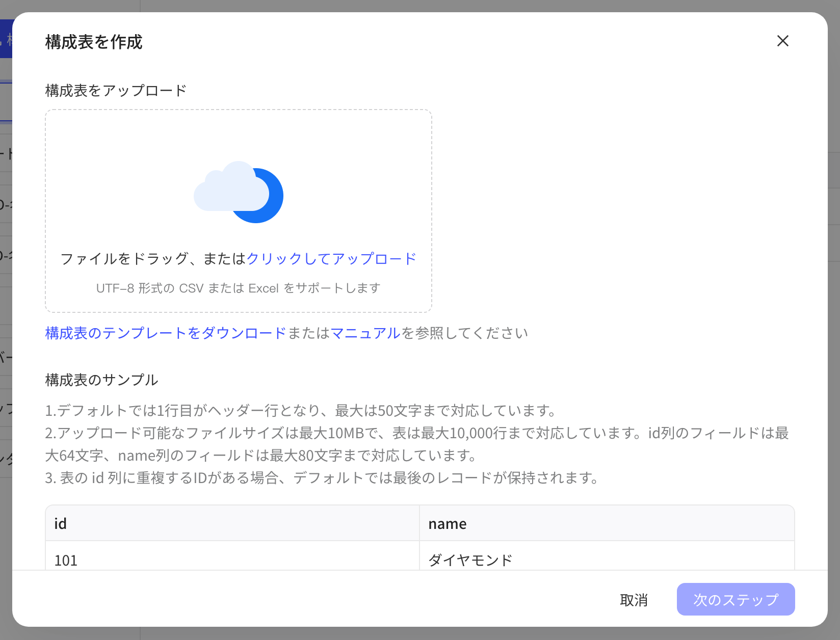Open the マニュアル link
840x640 pixels.
pyautogui.click(x=365, y=333)
